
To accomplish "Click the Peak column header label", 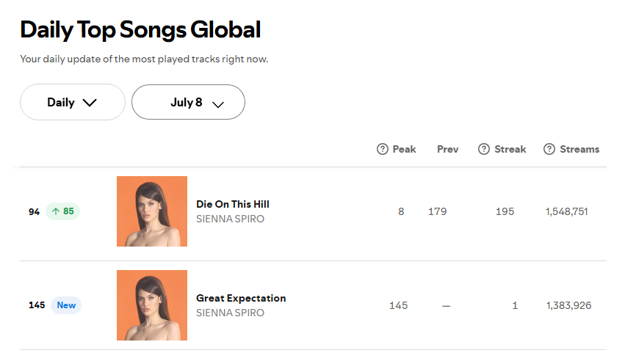I will tap(404, 149).
